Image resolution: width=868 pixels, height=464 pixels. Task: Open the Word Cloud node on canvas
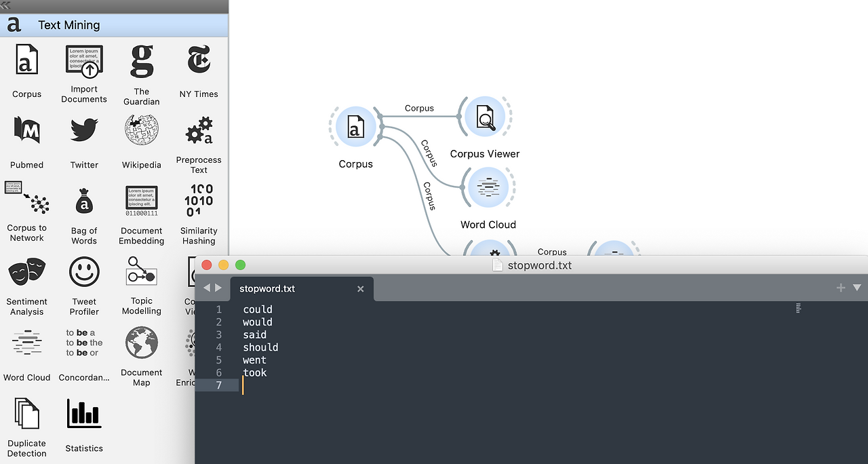(488, 187)
